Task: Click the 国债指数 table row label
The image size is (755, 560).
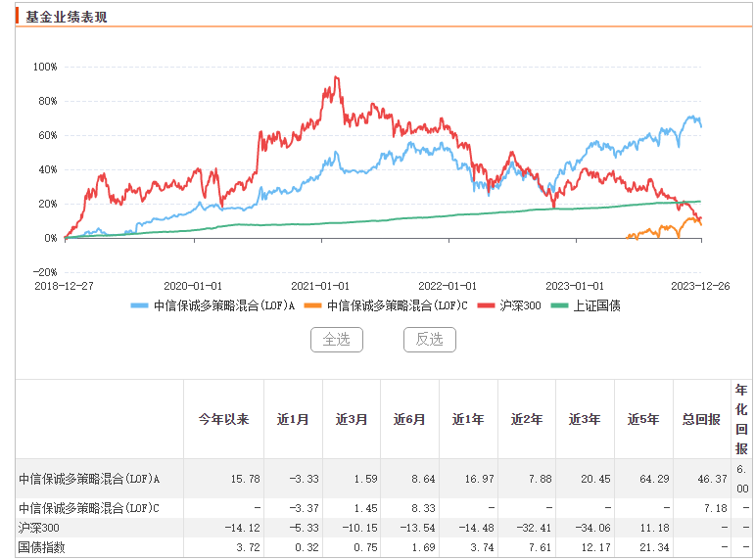Action: point(41,548)
